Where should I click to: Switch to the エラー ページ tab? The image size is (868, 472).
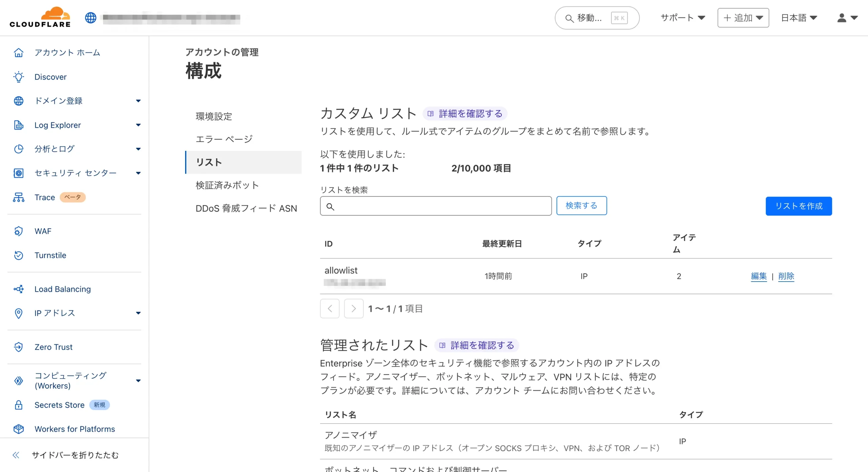pyautogui.click(x=224, y=139)
